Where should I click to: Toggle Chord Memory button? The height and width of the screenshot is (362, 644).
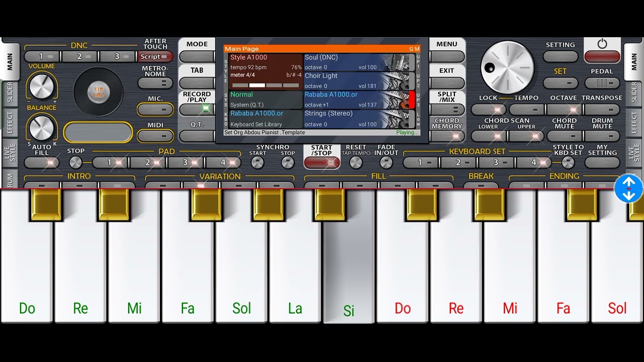(x=447, y=136)
